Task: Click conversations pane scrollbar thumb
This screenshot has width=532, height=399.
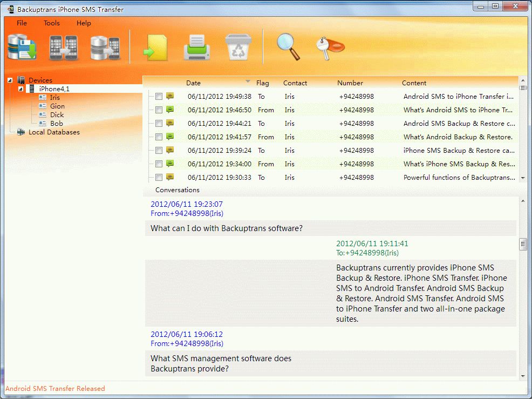Action: pyautogui.click(x=523, y=244)
